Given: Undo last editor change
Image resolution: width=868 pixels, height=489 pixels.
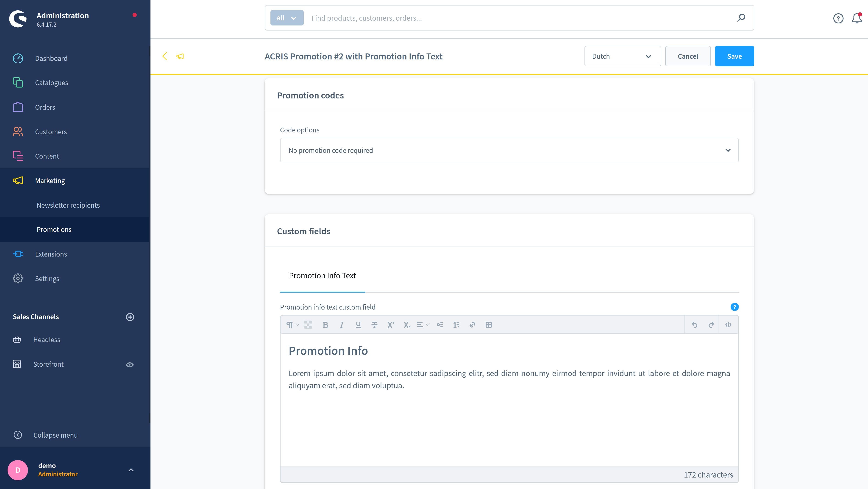Looking at the screenshot, I should [x=694, y=325].
